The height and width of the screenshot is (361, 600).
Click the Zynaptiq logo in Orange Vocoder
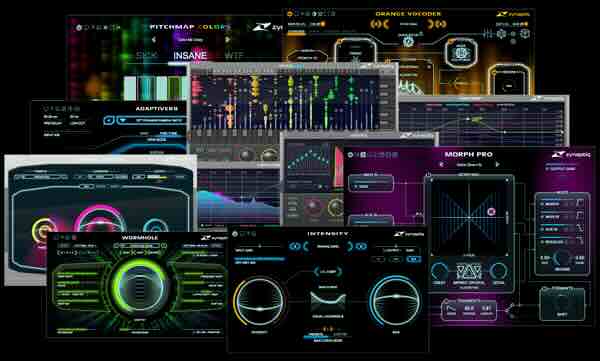(513, 14)
